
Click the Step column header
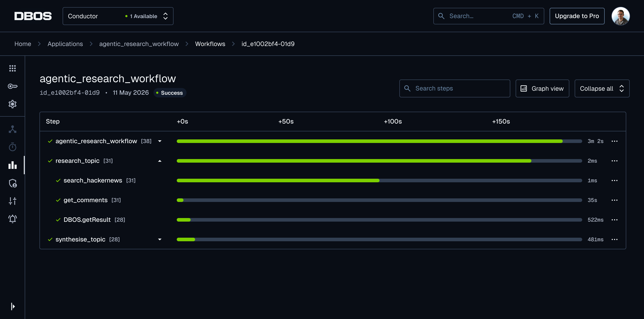53,121
